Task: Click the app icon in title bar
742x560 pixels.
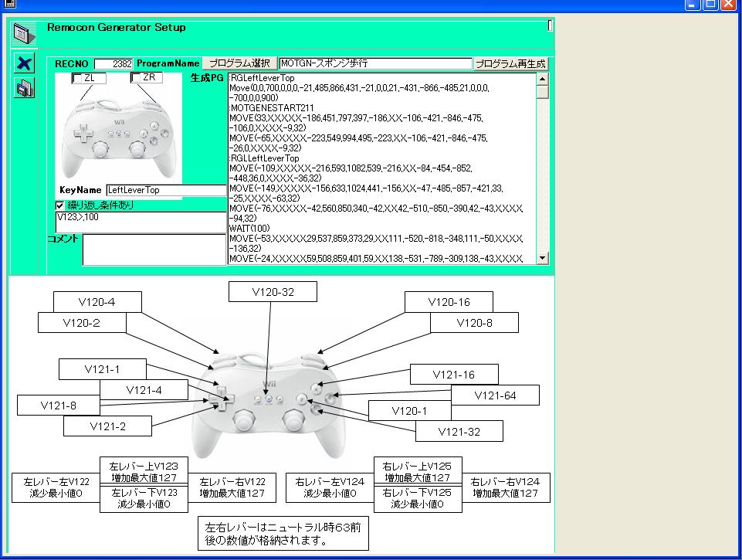Action: point(9,4)
